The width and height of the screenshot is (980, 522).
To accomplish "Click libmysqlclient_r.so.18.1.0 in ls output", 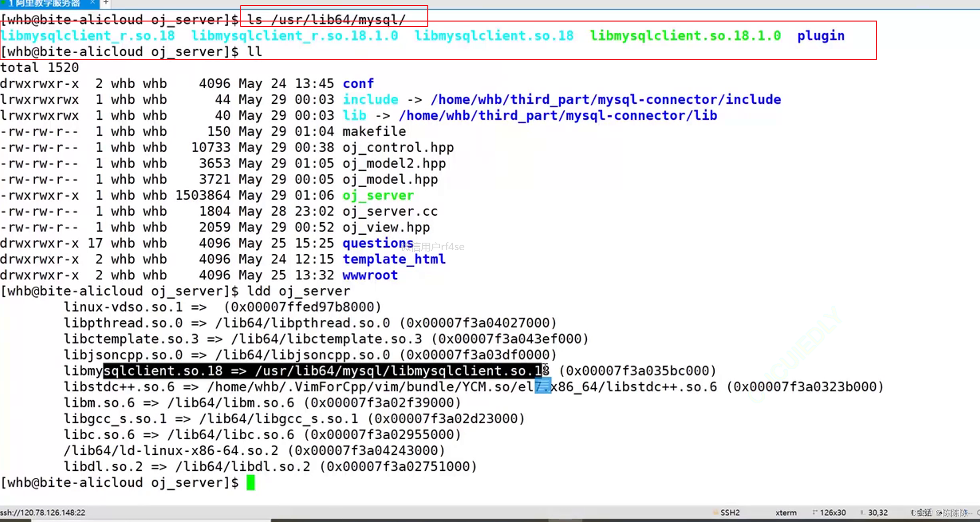I will [295, 36].
